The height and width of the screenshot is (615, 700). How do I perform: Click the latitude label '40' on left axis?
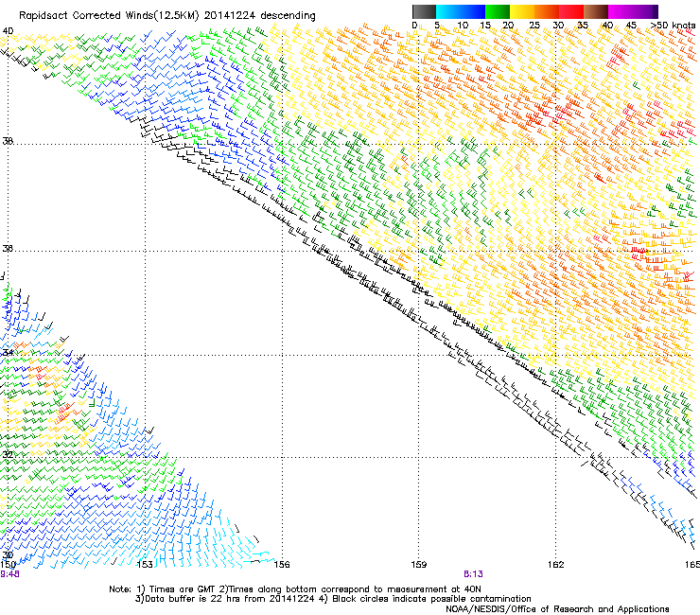click(x=8, y=31)
